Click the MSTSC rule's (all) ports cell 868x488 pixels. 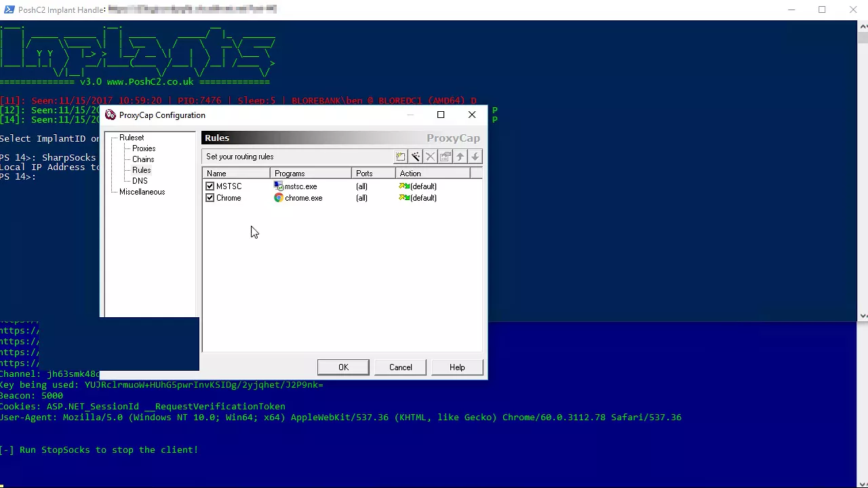click(x=361, y=186)
